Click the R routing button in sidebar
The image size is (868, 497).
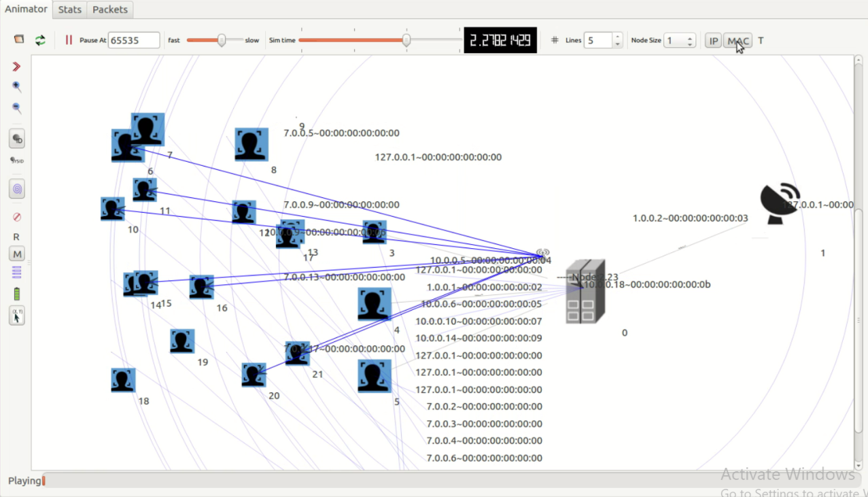tap(17, 237)
